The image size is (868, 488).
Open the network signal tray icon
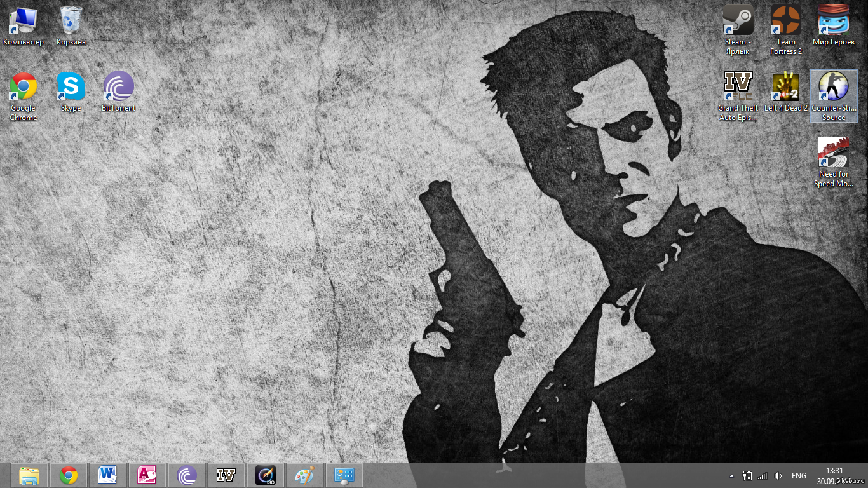(763, 476)
